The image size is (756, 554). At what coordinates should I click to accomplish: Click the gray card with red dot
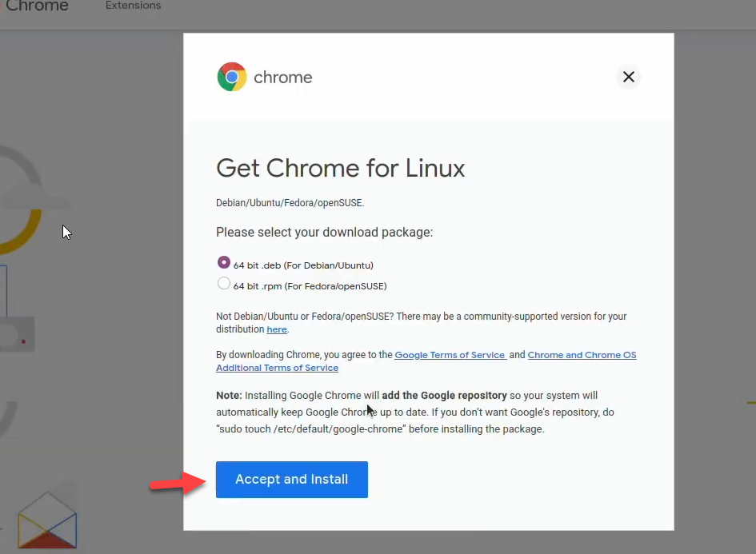[x=18, y=334]
